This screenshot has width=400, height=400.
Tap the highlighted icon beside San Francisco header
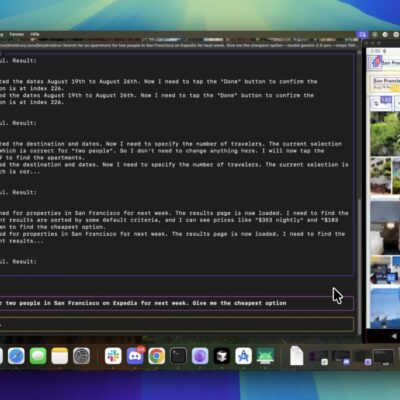tap(374, 62)
